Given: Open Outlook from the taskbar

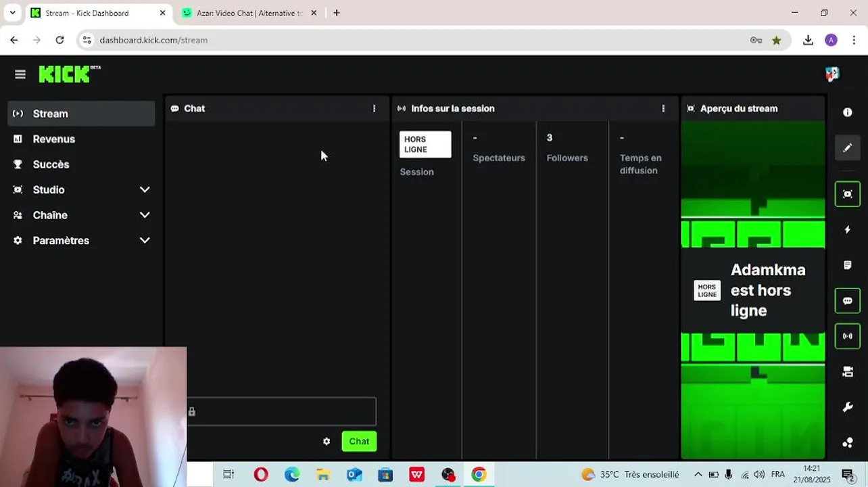Looking at the screenshot, I should [354, 474].
